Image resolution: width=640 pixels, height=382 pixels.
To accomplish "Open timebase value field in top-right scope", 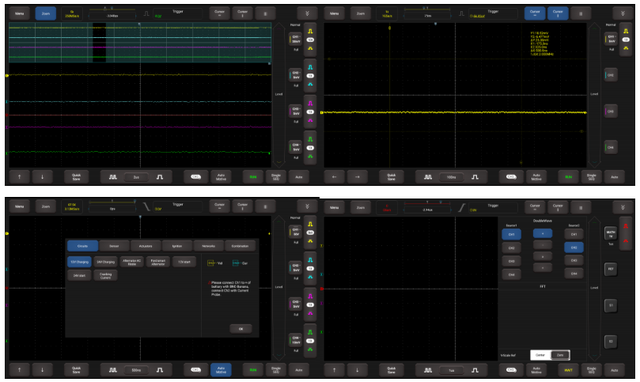I will [451, 177].
